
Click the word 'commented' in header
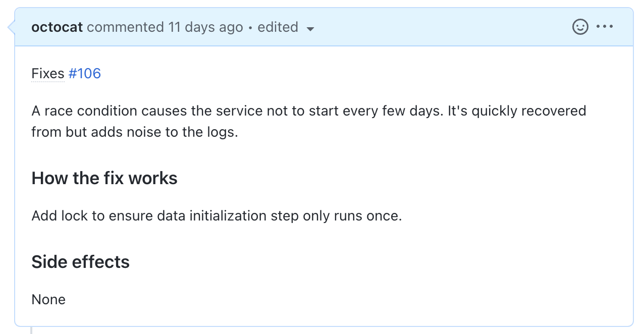(126, 27)
